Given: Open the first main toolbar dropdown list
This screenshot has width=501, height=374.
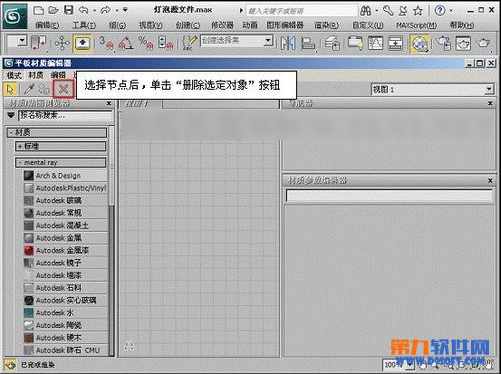Looking at the screenshot, I should click(x=22, y=41).
